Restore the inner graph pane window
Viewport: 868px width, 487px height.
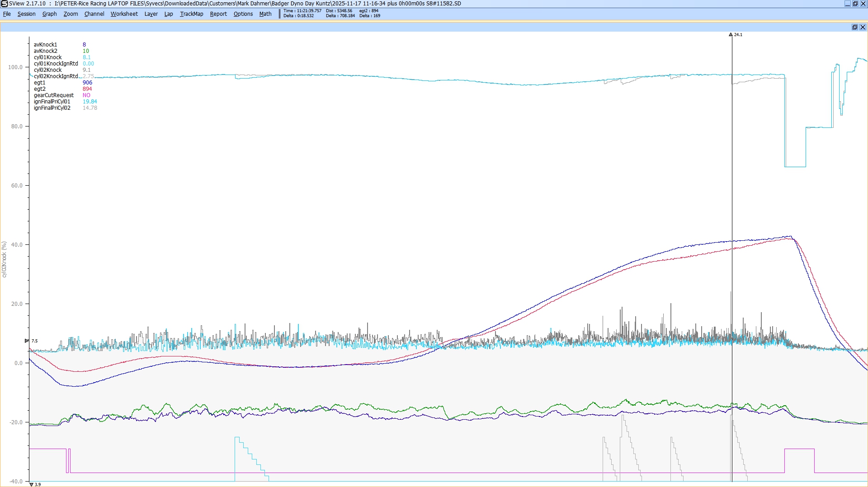click(x=854, y=27)
